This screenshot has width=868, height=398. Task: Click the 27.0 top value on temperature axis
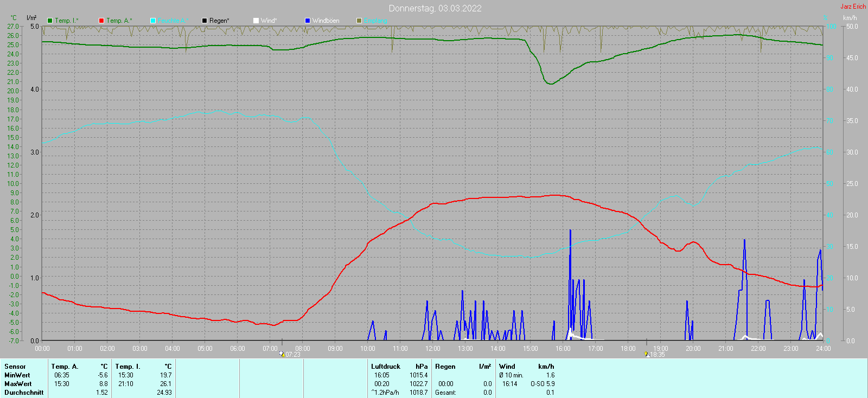tap(13, 27)
